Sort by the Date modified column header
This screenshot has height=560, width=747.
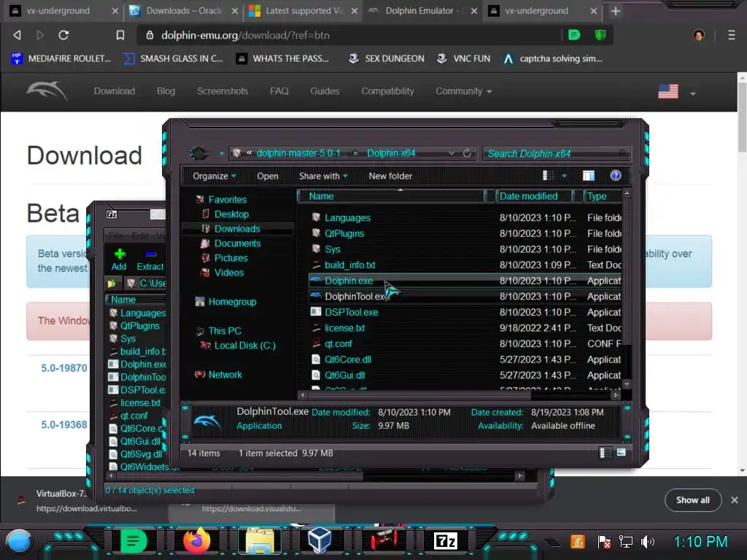click(533, 196)
